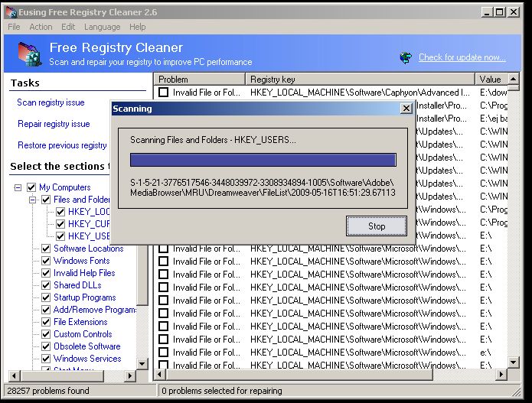Screen dimensions: 532x403
Task: Uncheck the Shared DLLs checkbox
Action: 46,285
